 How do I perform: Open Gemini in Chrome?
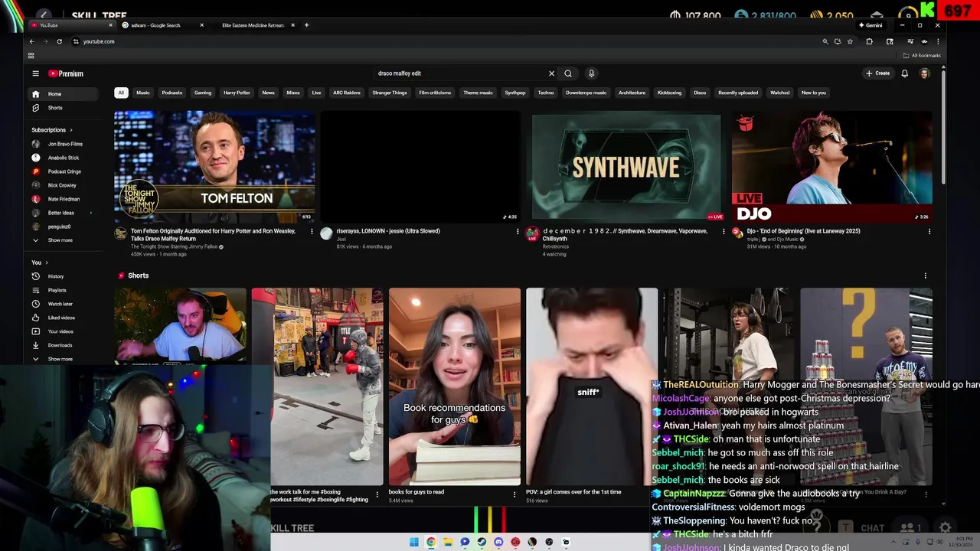coord(871,25)
